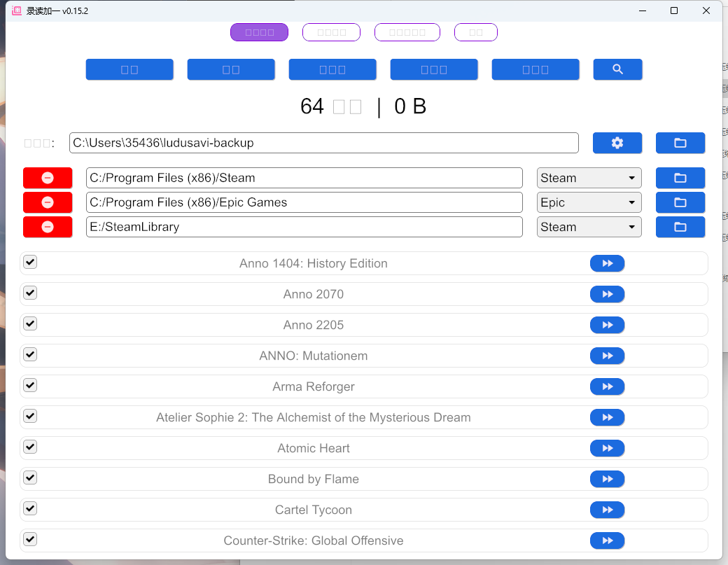Open folder for E:/SteamLibrary root
Image resolution: width=728 pixels, height=565 pixels.
(x=680, y=227)
